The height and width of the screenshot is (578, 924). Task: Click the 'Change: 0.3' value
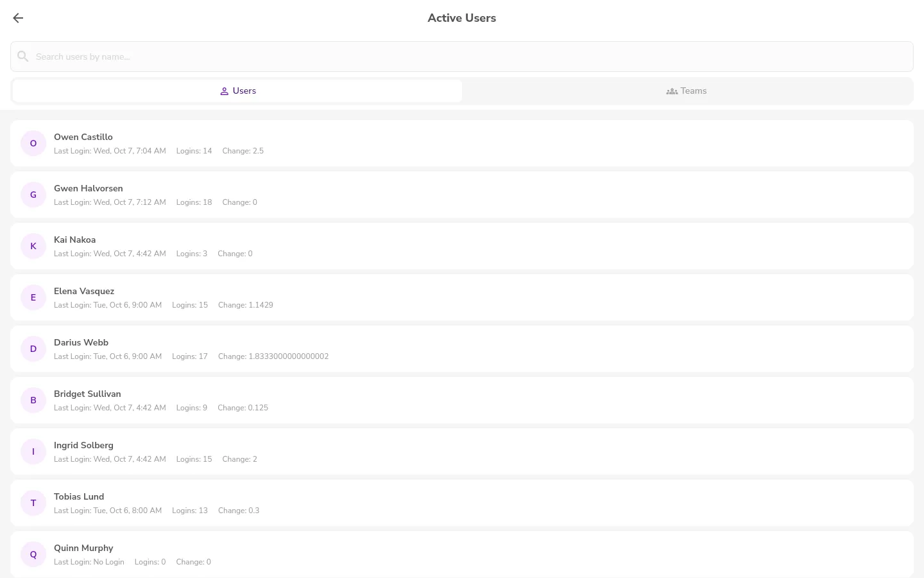coord(239,511)
